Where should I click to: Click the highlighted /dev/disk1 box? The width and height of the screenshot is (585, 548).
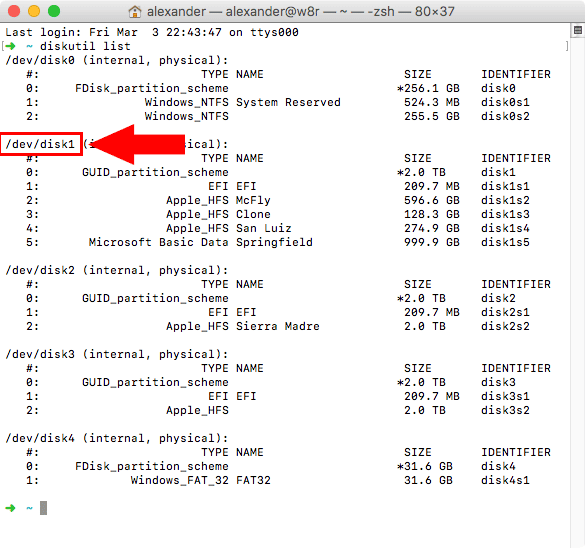(41, 144)
